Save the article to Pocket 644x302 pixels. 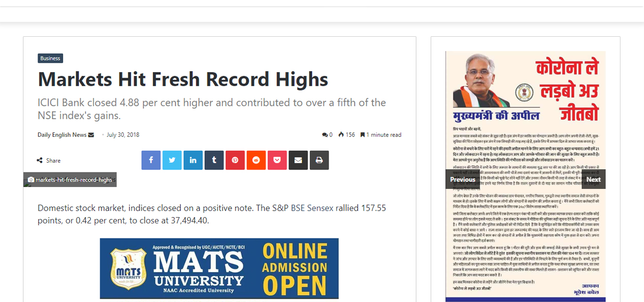coord(277,160)
